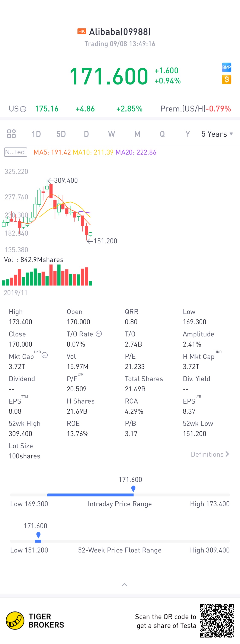Screen dimensions: 240x644
Task: Select the M monthly chart tab
Action: click(137, 134)
